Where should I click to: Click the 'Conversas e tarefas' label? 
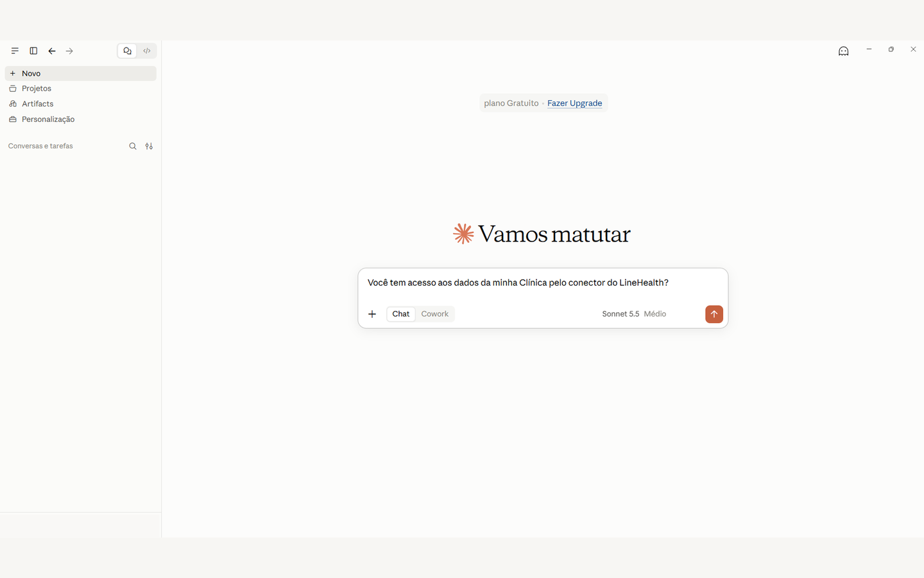click(40, 146)
